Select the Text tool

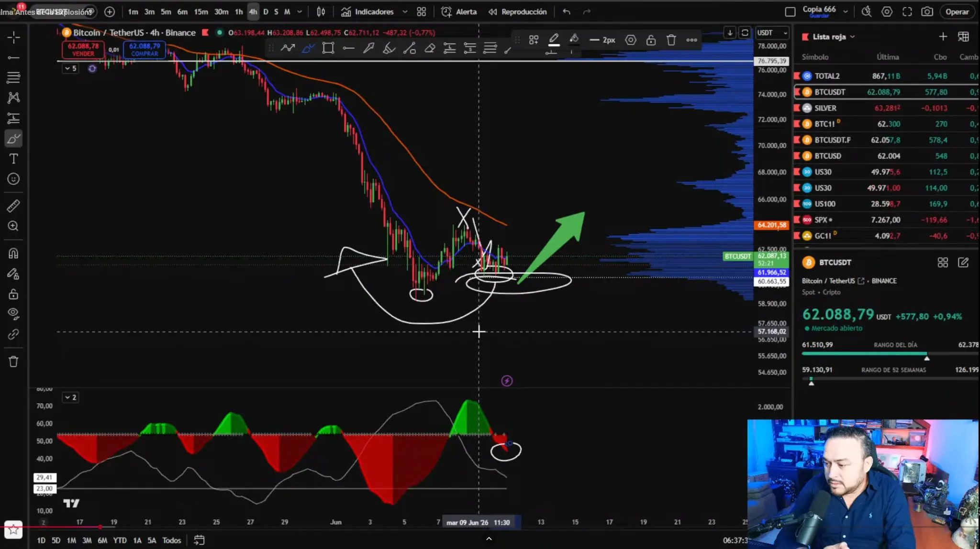(x=13, y=158)
